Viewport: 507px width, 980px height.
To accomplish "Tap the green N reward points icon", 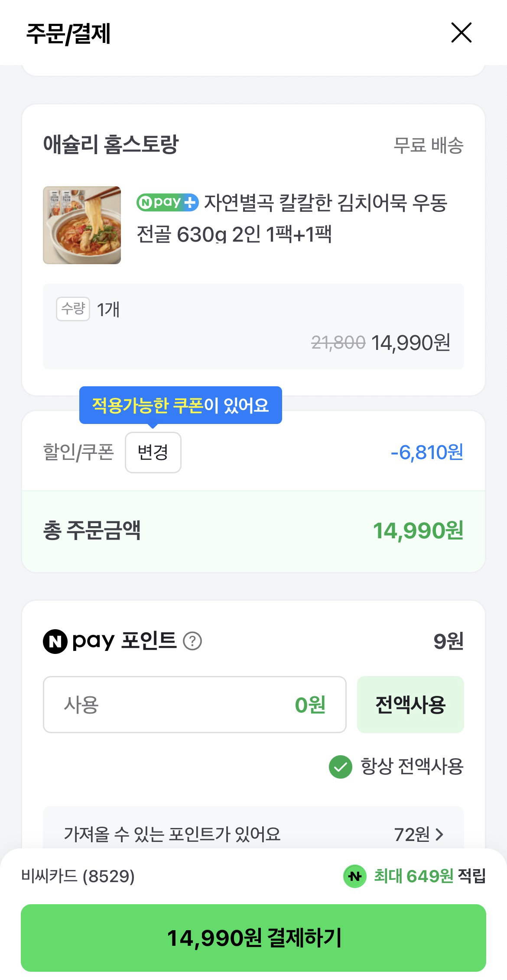I will (355, 877).
